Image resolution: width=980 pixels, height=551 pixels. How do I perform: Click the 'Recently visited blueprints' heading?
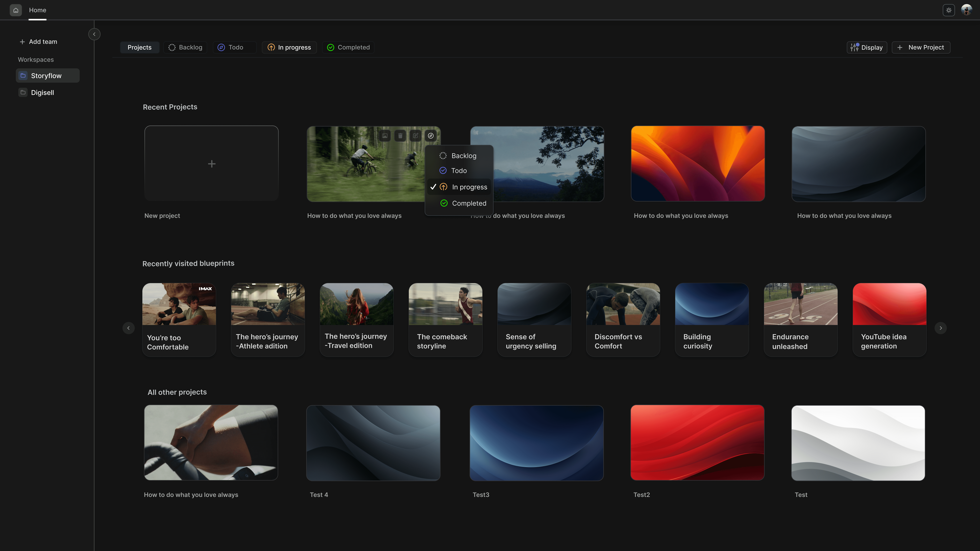point(188,264)
